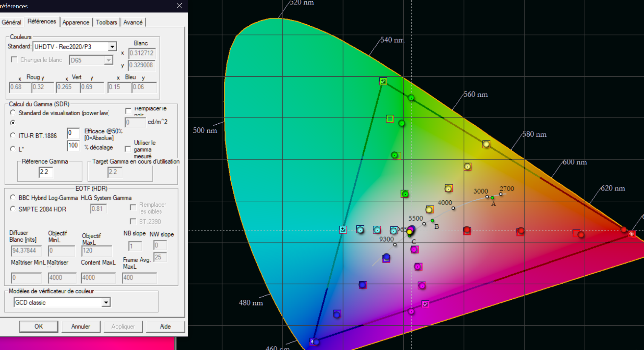Open the Standard UHDTV - Rec2020/P3 dropdown
Image resolution: width=644 pixels, height=350 pixels.
click(112, 47)
